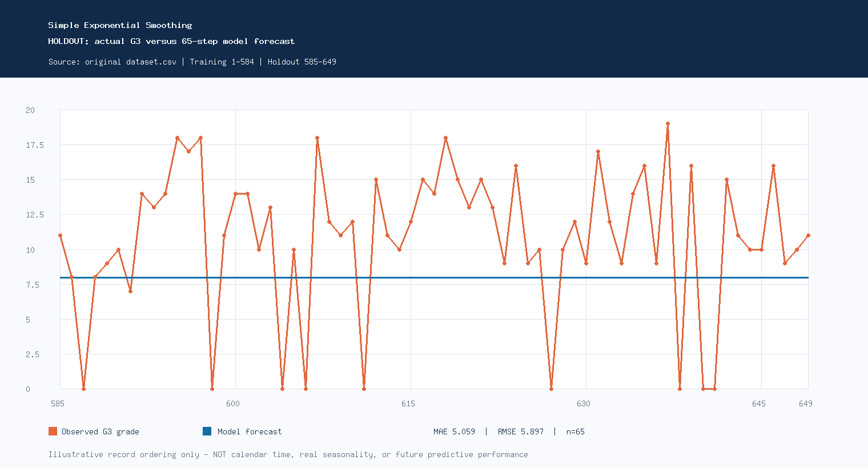Click the y-axis label "7.5"

coord(33,285)
